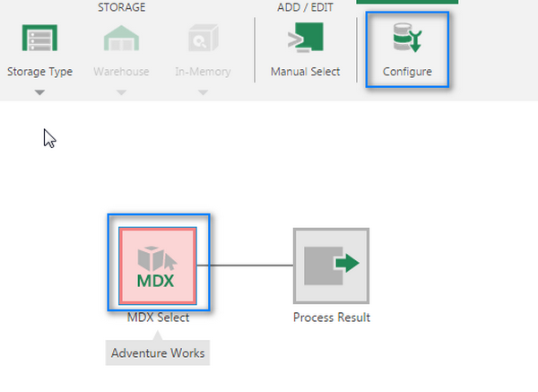Expand the Warehouse dropdown arrow

pos(121,91)
